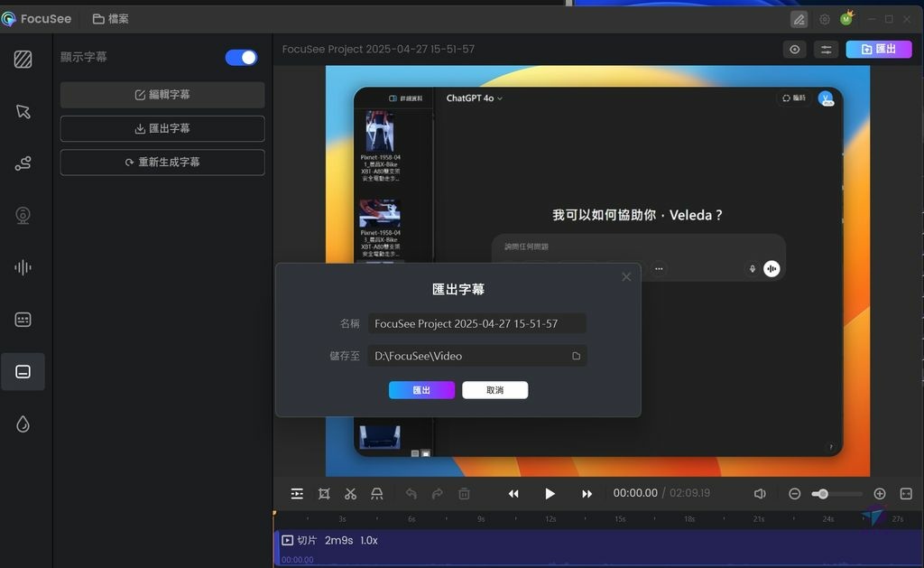Zoom out timeline with minus icon
Viewport: 924px width, 568px height.
pos(794,494)
